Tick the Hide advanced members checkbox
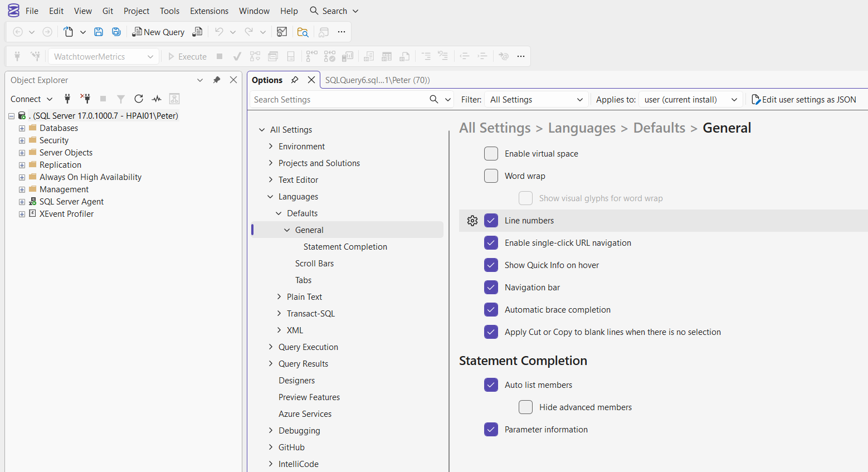Screen dimensions: 868x472 pyautogui.click(x=525, y=407)
